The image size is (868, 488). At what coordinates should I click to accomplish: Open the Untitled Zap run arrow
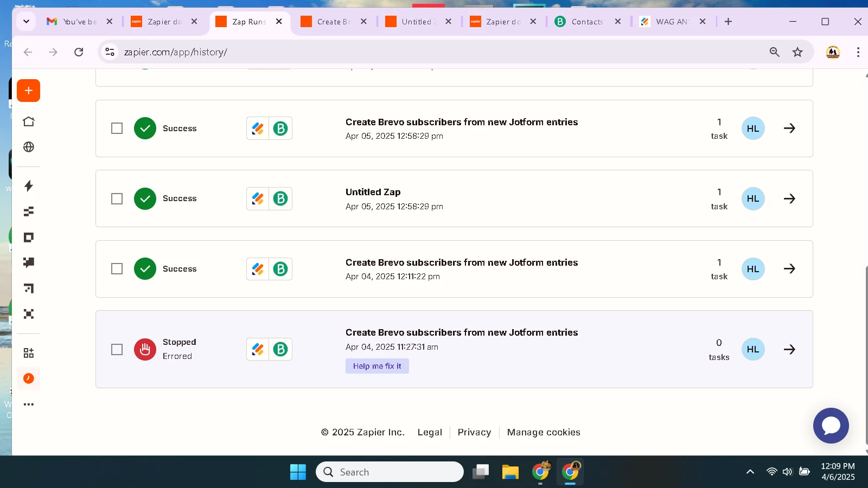click(789, 198)
